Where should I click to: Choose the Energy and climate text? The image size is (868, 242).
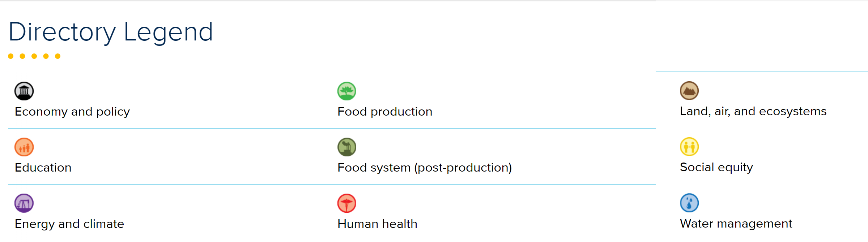pyautogui.click(x=69, y=224)
